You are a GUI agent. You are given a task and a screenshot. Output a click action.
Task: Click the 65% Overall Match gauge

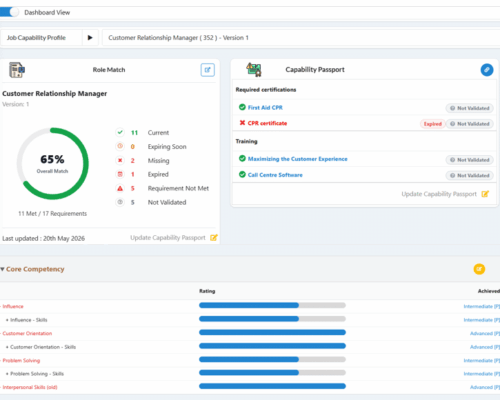click(x=52, y=163)
